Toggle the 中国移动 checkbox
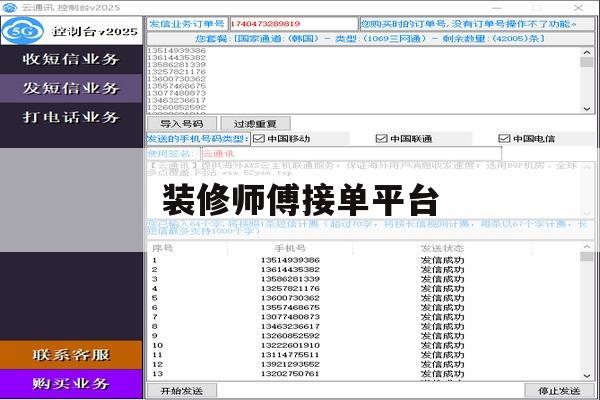Image resolution: width=600 pixels, height=400 pixels. pyautogui.click(x=259, y=139)
